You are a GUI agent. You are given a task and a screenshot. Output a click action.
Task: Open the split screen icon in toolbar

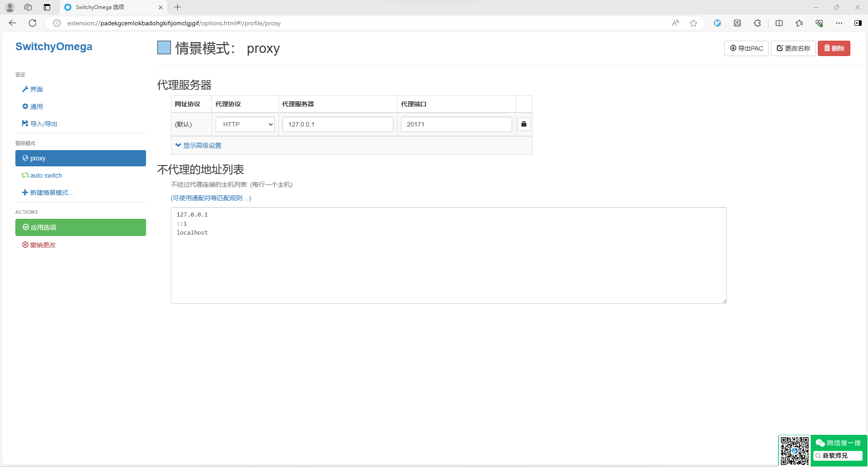(x=779, y=23)
